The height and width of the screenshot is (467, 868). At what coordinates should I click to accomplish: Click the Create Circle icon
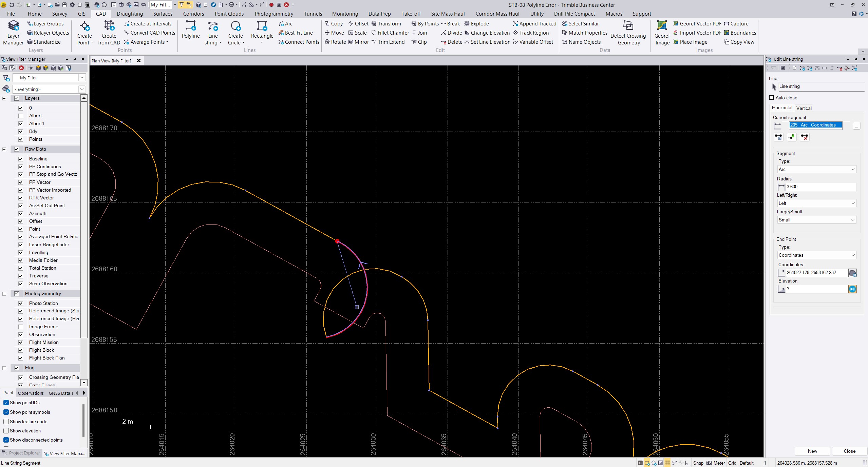[235, 26]
